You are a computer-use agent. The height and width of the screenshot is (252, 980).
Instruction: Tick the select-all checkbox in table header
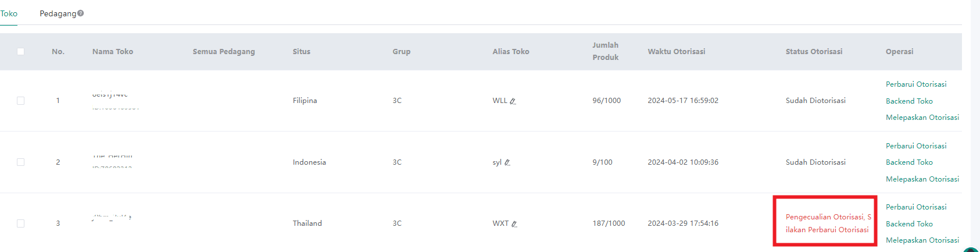click(x=21, y=52)
